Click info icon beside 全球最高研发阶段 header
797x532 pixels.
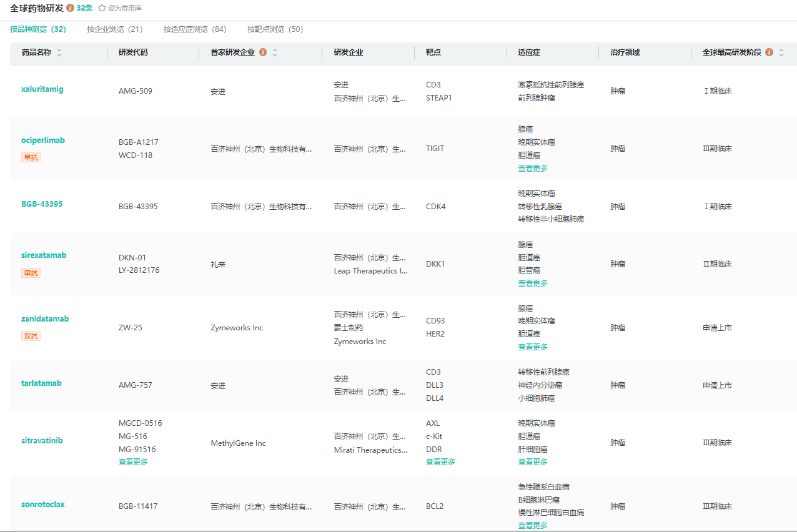(769, 52)
